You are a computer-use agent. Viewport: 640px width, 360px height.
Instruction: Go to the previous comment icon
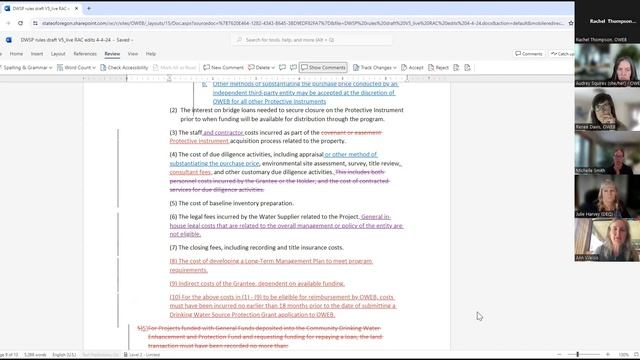282,67
